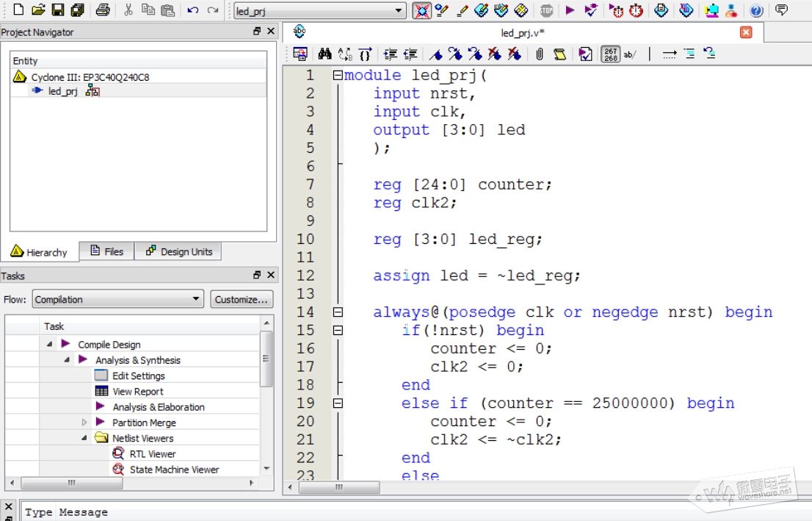812x521 pixels.
Task: Collapse the Compile Design task tree
Action: point(49,344)
